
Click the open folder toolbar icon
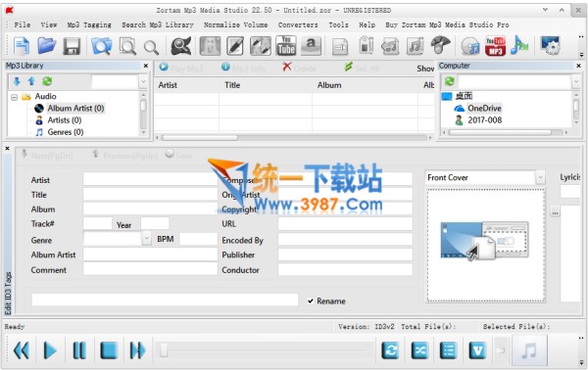pyautogui.click(x=46, y=46)
